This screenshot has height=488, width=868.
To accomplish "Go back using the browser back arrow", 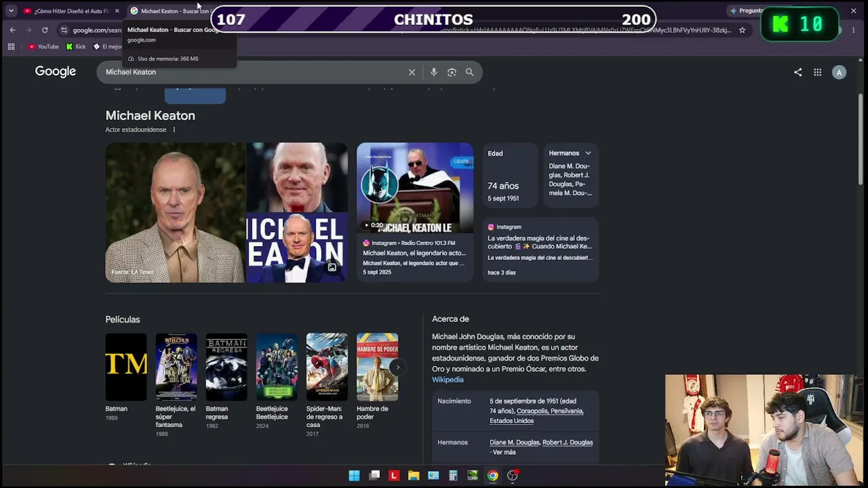I will click(12, 30).
